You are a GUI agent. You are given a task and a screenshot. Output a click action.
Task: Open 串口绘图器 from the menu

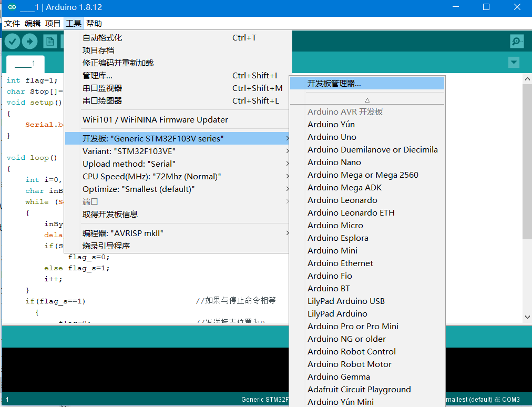(177, 101)
